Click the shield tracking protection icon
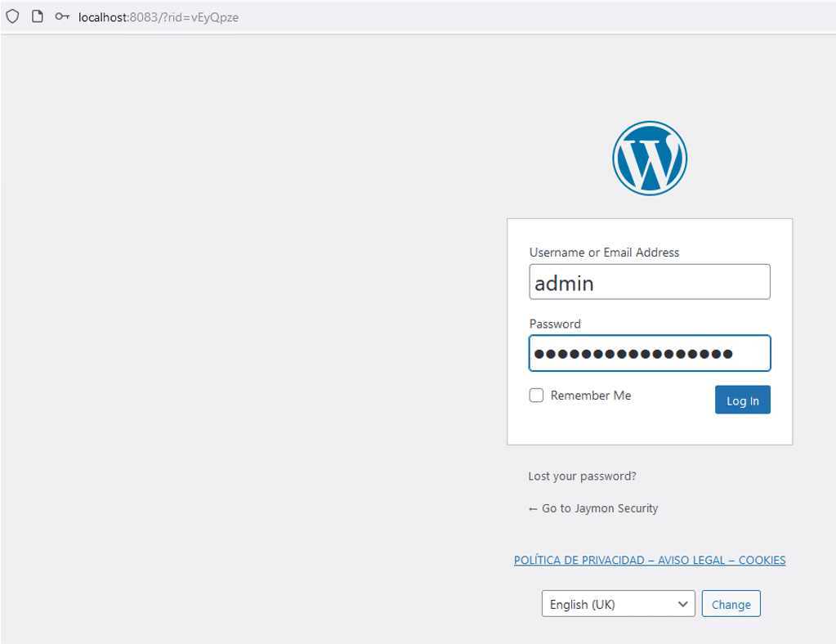This screenshot has width=836, height=644. click(12, 16)
